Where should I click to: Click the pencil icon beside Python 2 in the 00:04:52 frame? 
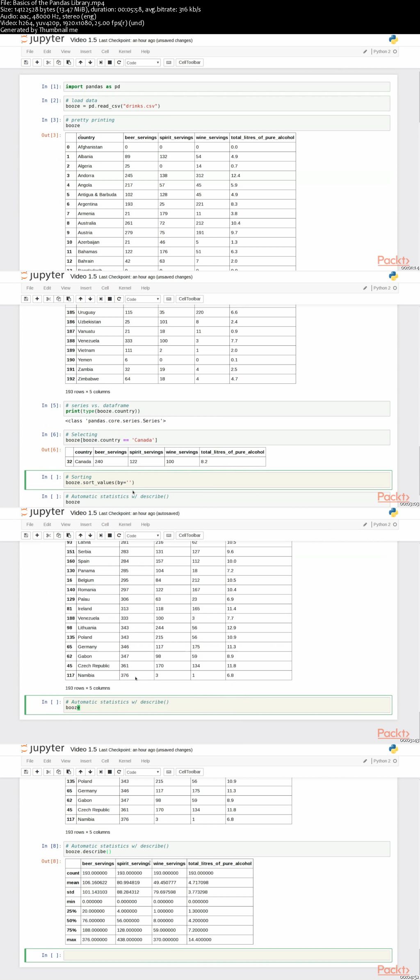tap(365, 761)
